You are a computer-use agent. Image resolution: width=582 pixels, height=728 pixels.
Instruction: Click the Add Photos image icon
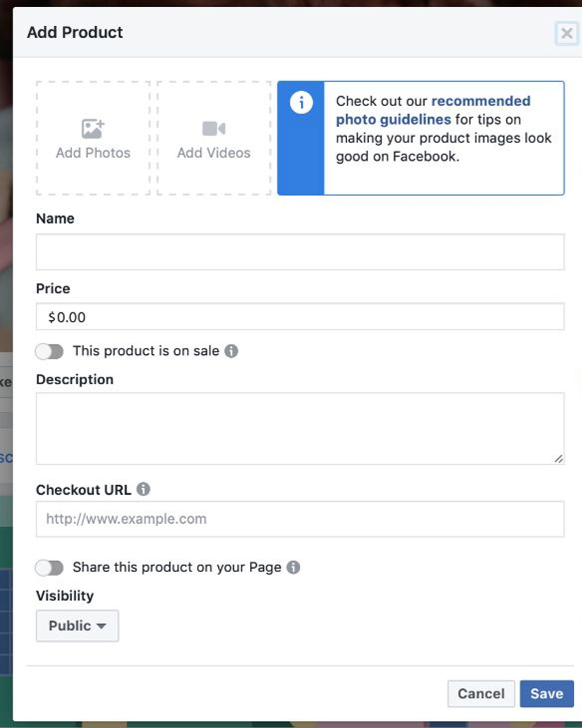[x=93, y=129]
